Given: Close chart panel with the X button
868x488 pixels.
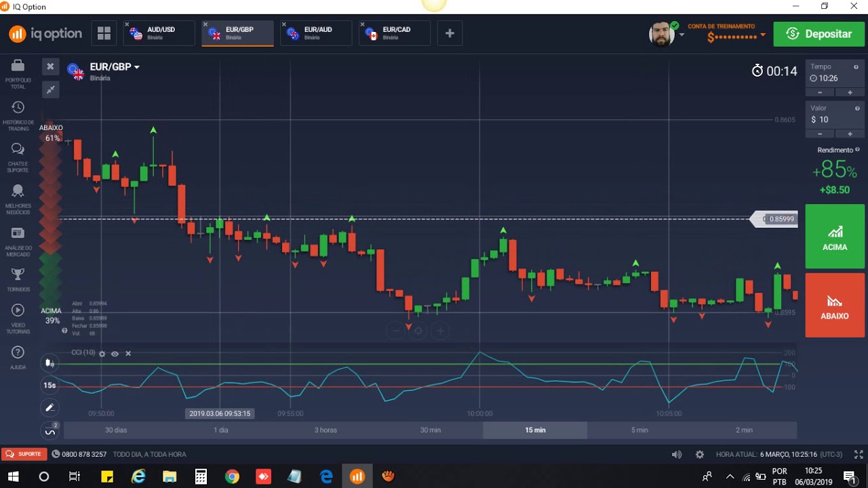Looking at the screenshot, I should [x=50, y=66].
